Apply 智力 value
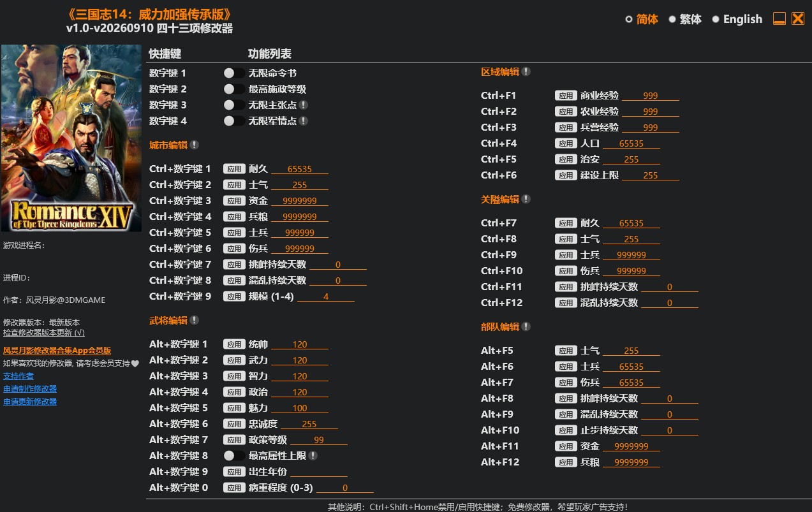812x512 pixels. pos(234,376)
